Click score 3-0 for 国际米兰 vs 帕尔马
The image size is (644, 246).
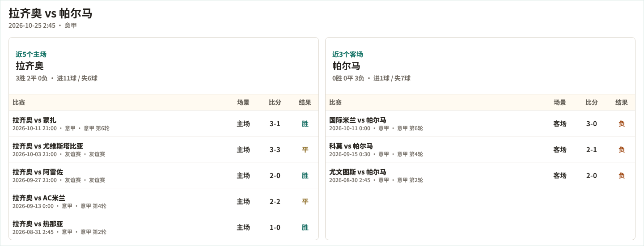tap(592, 123)
